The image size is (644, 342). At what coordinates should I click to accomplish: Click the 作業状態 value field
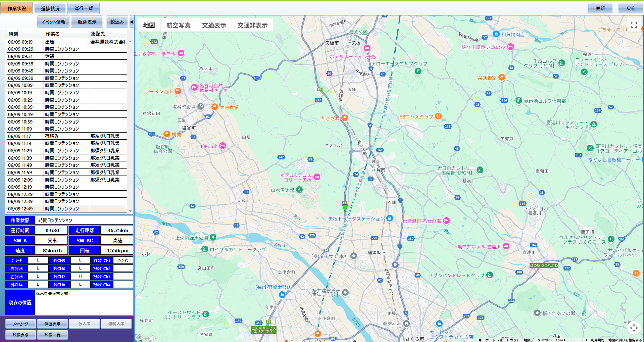[x=84, y=220]
